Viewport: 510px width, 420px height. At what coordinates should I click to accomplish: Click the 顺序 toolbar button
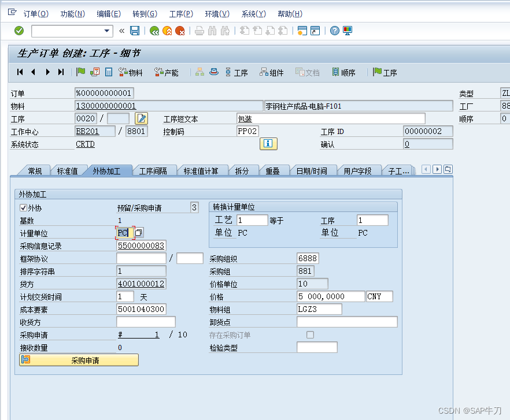coord(344,72)
